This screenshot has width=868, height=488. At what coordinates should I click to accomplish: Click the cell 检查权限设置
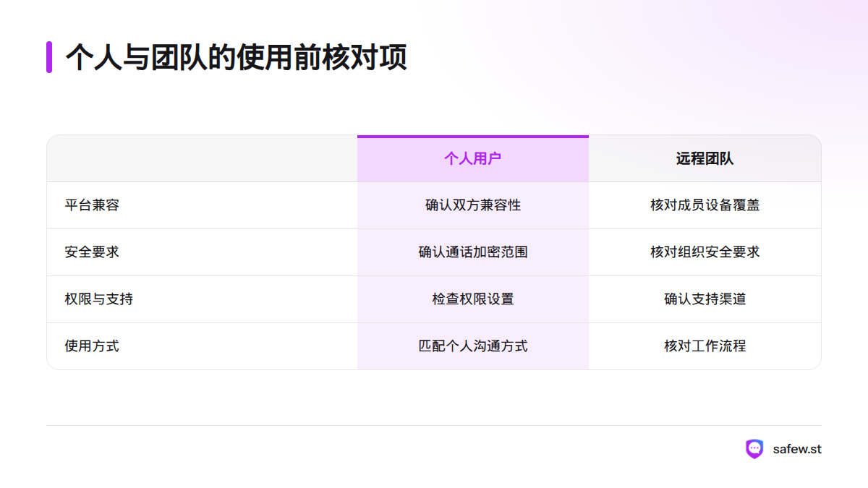coord(473,299)
